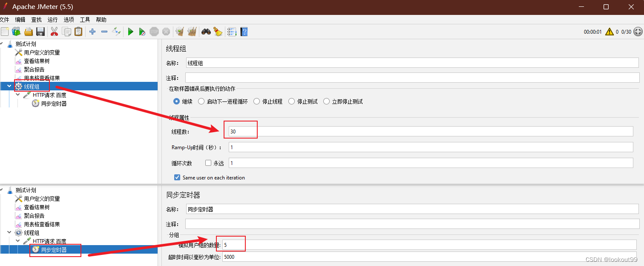This screenshot has width=644, height=266.
Task: Click 模拟用户组的数量 field showing 5
Action: (429, 245)
